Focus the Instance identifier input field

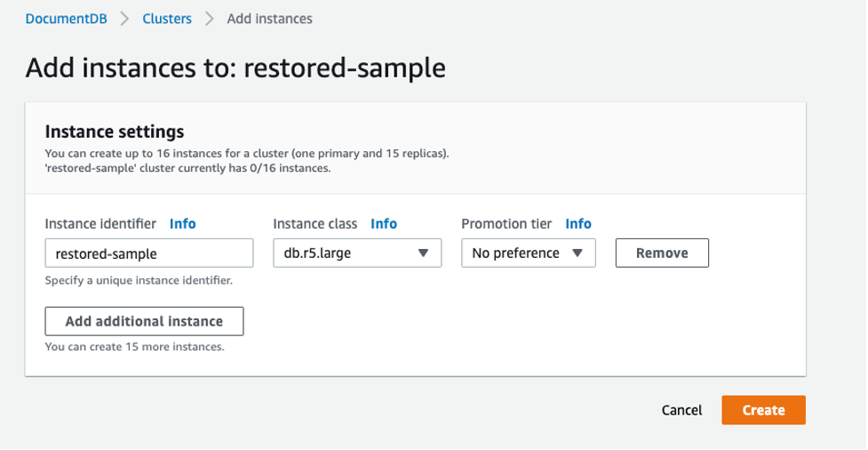(149, 253)
